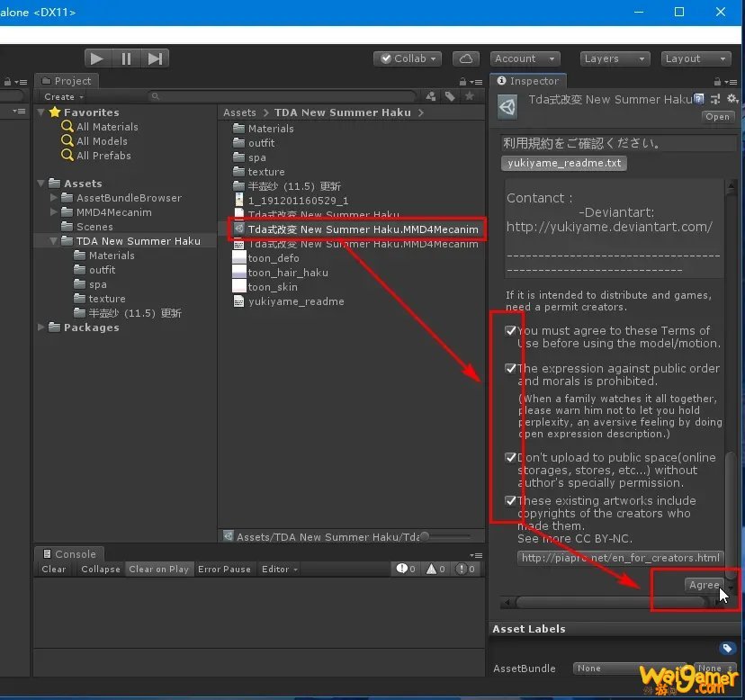The image size is (745, 700).
Task: Click the All Materials search icon
Action: [x=67, y=126]
